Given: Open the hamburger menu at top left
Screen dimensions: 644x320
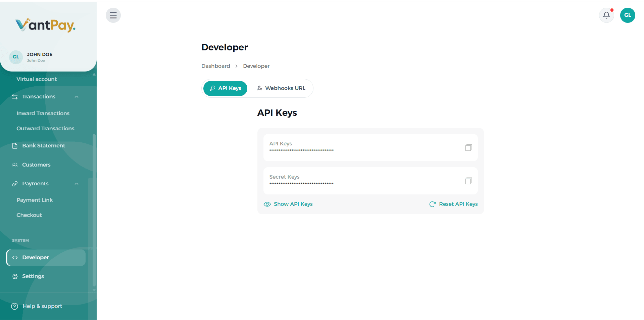Looking at the screenshot, I should click(x=113, y=15).
